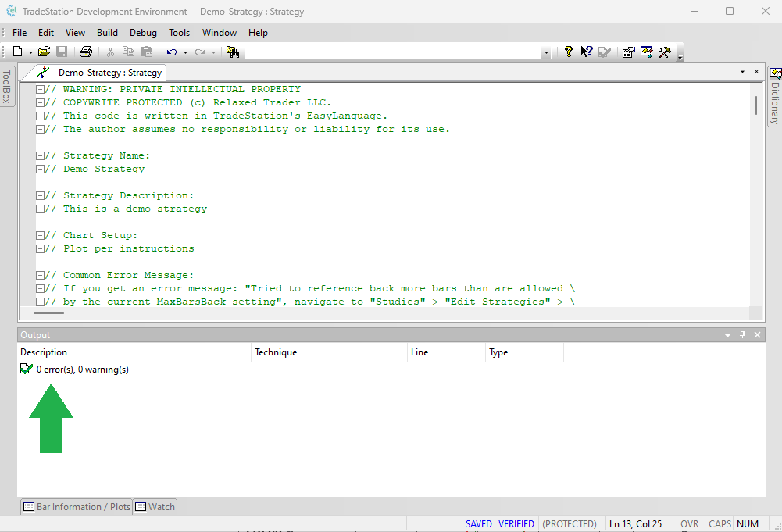This screenshot has width=782, height=532.
Task: Open the ToolBox side panel
Action: coord(7,86)
